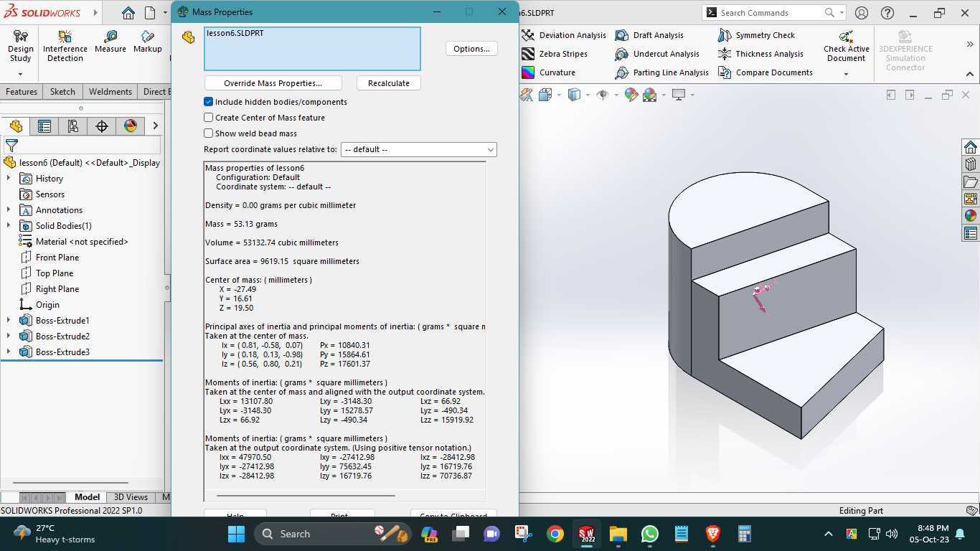
Task: Open the PropertyManager tab icon
Action: (x=44, y=126)
